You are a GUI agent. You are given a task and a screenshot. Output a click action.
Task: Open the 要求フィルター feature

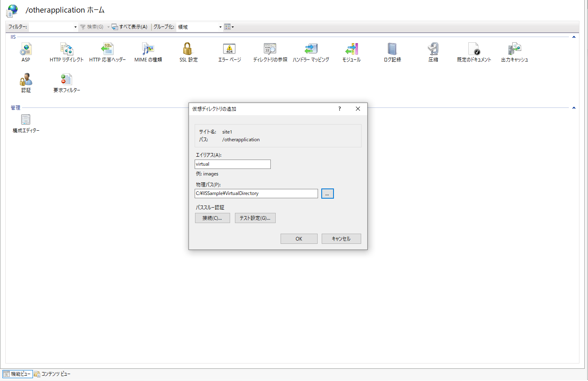pos(66,83)
